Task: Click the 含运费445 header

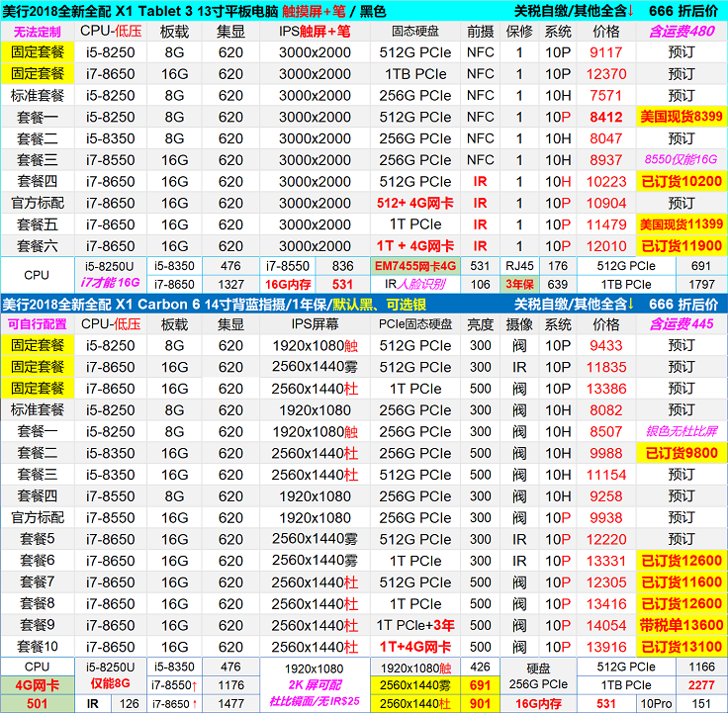Action: 682,324
